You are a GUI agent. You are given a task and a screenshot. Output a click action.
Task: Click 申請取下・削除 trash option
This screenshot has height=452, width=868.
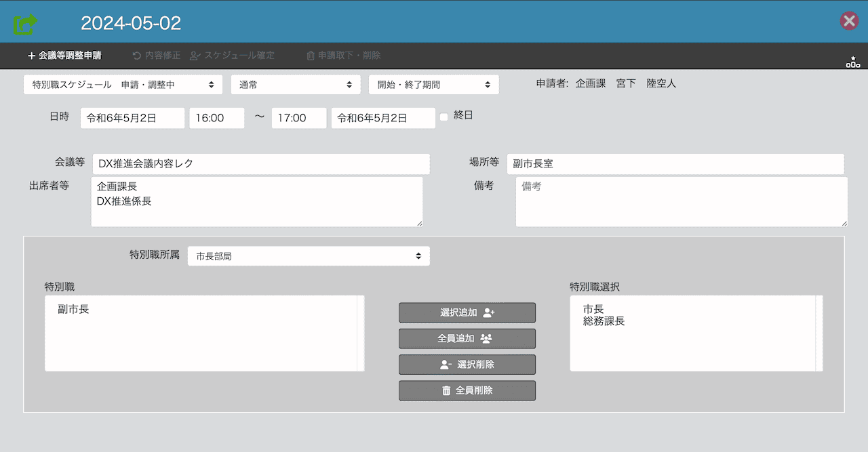(x=344, y=56)
